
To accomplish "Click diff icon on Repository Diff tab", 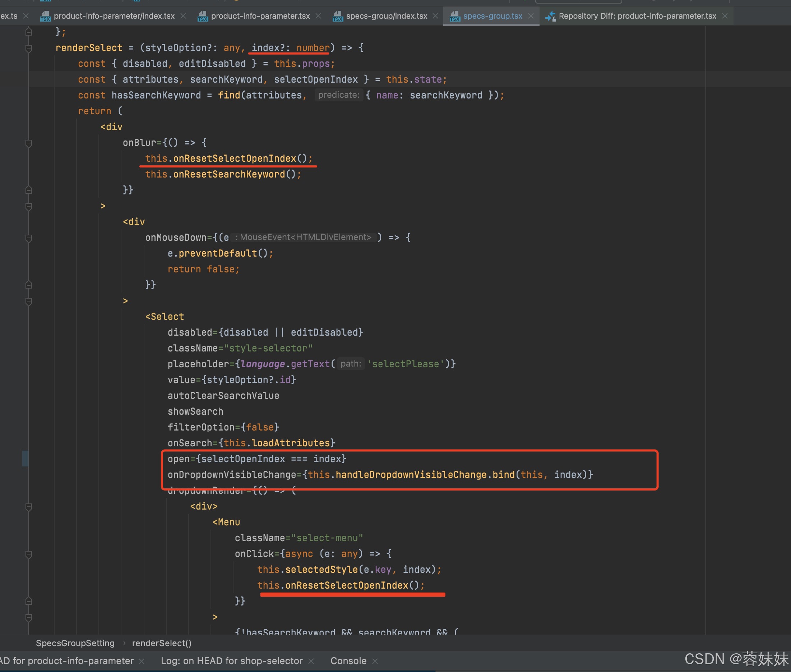I will pyautogui.click(x=550, y=17).
